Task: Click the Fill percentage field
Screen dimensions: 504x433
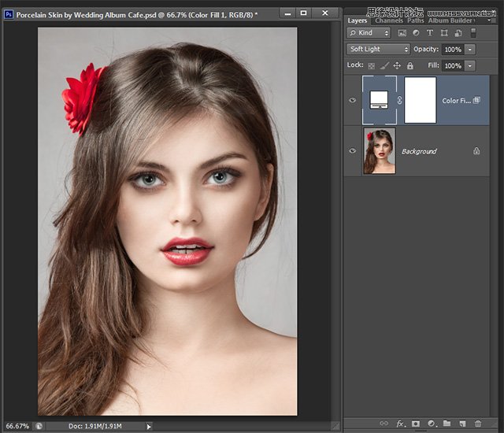Action: [452, 65]
